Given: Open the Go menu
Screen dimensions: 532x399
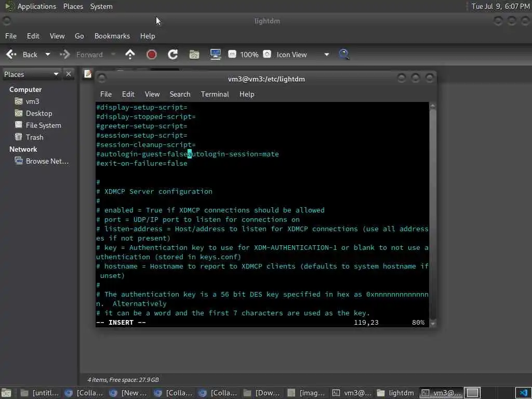Looking at the screenshot, I should point(79,36).
